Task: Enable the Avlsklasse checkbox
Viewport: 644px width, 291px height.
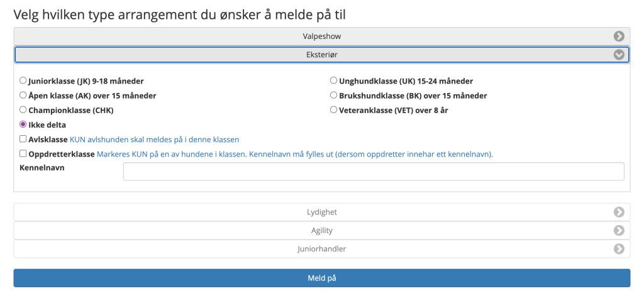Action: (23, 139)
